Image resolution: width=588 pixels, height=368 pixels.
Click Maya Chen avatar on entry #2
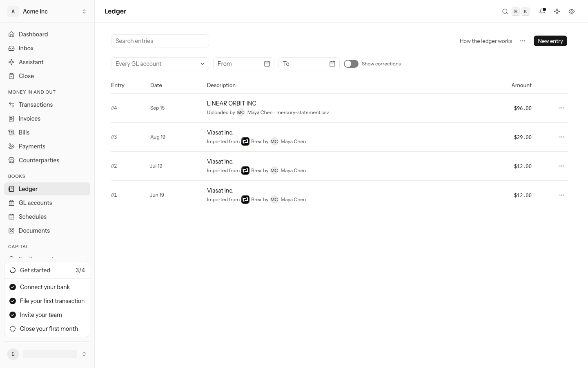pos(274,171)
